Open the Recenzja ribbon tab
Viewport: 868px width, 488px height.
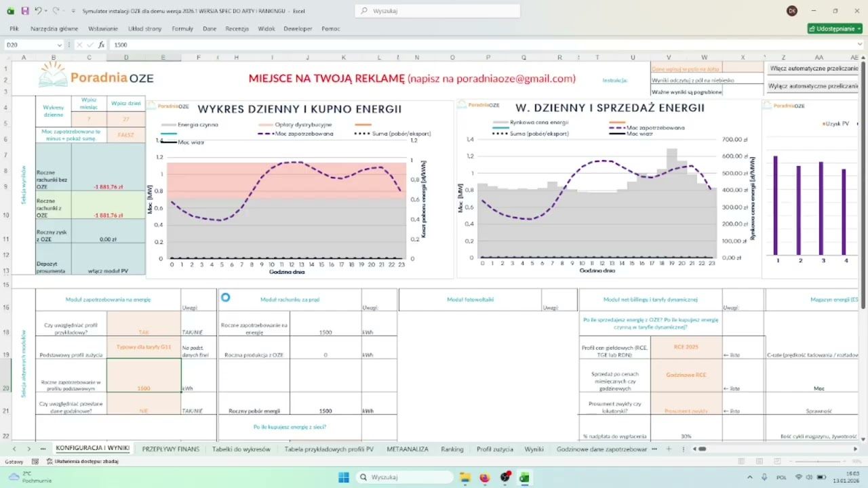click(x=237, y=28)
